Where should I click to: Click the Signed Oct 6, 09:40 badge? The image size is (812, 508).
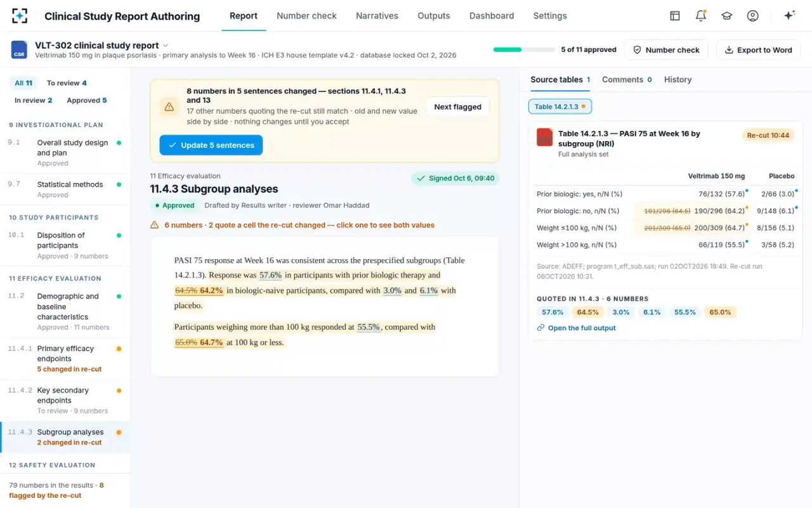point(455,178)
